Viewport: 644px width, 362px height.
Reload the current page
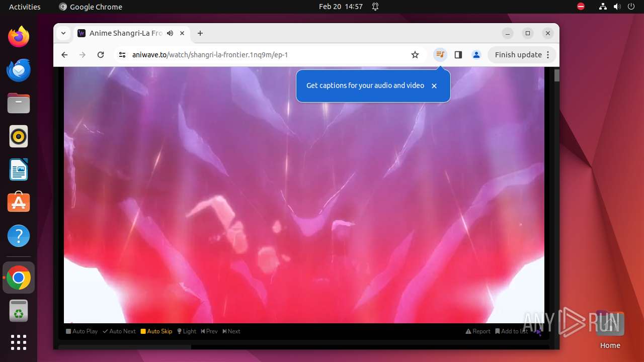coord(101,55)
